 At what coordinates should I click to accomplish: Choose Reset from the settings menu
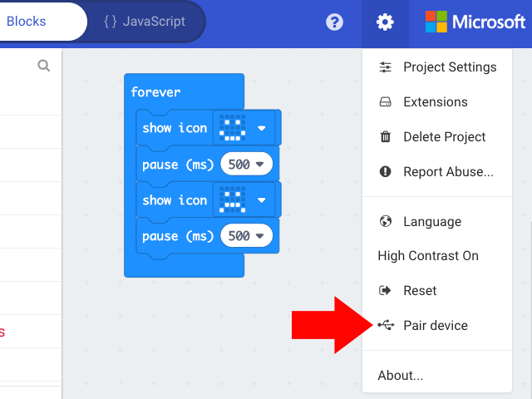pyautogui.click(x=420, y=291)
